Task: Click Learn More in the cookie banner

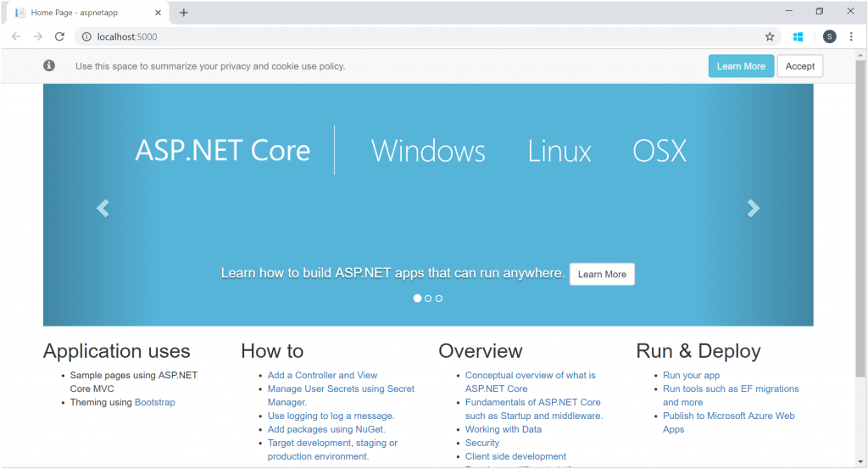Action: pyautogui.click(x=741, y=66)
